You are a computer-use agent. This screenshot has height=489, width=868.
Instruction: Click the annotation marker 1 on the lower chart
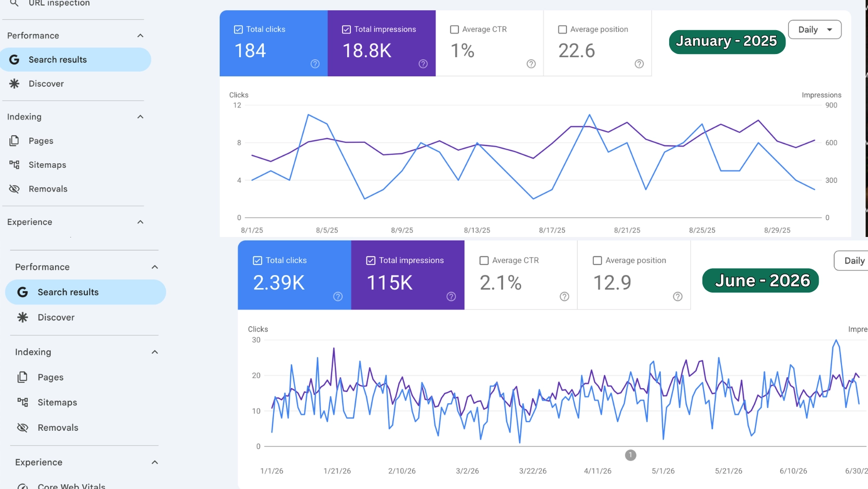click(x=630, y=455)
